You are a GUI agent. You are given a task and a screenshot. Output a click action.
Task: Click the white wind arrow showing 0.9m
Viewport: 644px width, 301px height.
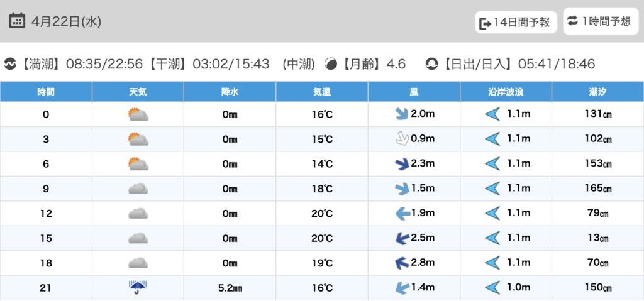[399, 139]
